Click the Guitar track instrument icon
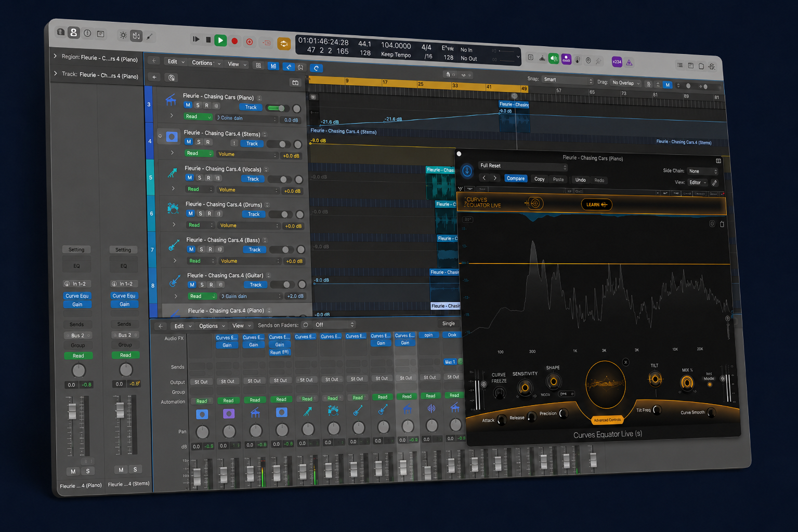 pos(175,281)
